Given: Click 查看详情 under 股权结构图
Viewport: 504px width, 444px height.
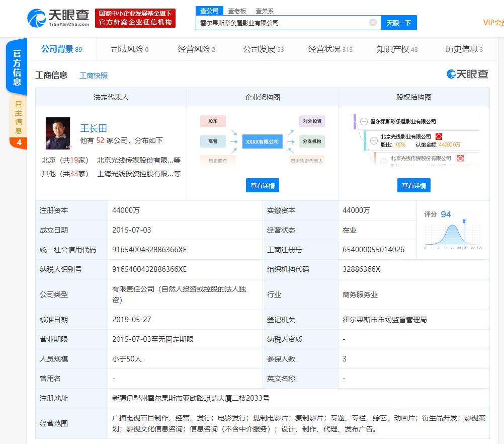Looking at the screenshot, I should [x=413, y=185].
